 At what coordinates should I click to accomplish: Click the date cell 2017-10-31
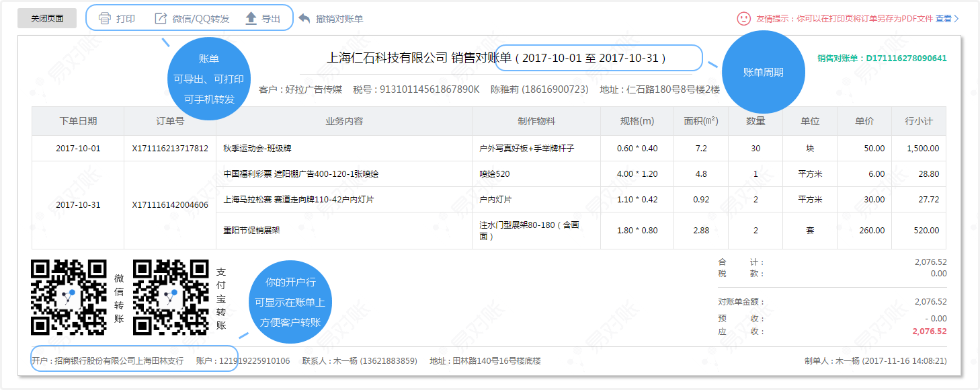[x=78, y=205]
